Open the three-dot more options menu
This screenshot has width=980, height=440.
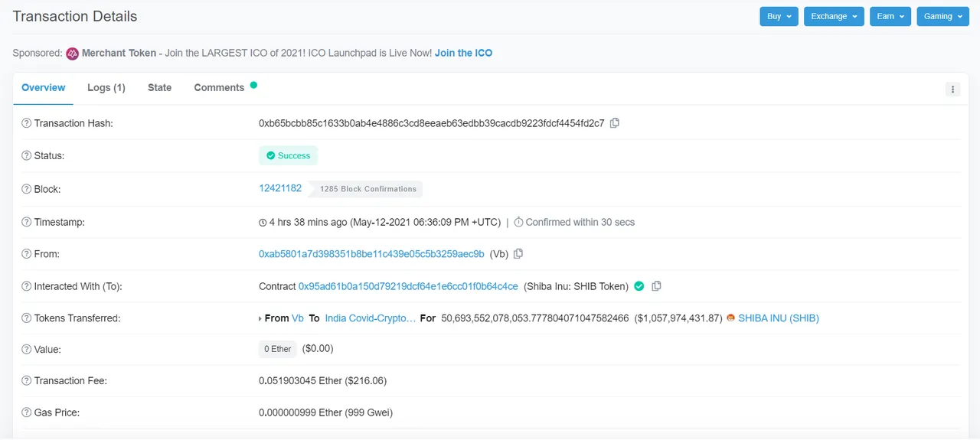click(952, 89)
